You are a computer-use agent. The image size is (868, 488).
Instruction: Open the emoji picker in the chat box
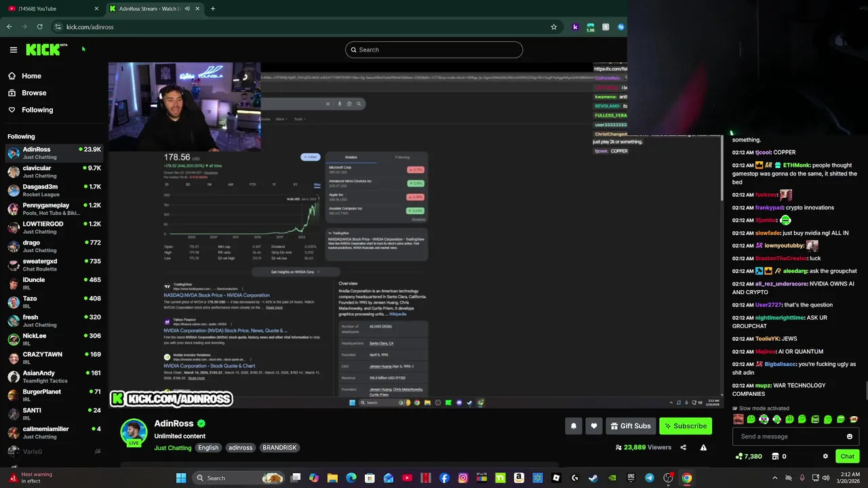pos(849,436)
